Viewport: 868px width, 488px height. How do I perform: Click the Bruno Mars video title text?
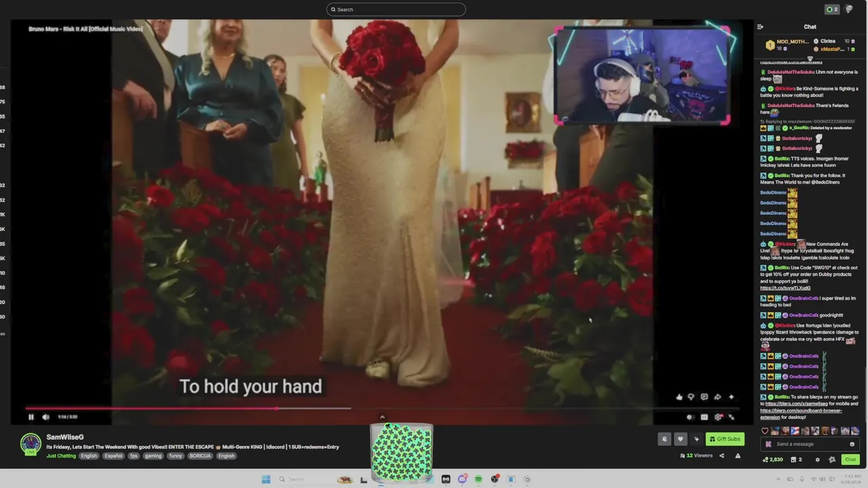point(85,28)
